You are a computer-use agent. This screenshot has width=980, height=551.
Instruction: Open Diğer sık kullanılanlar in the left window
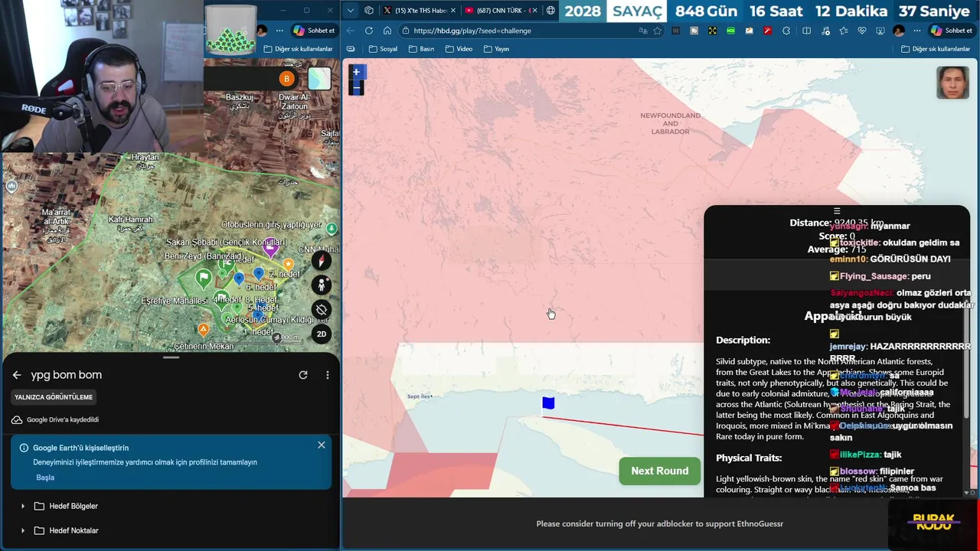point(298,49)
